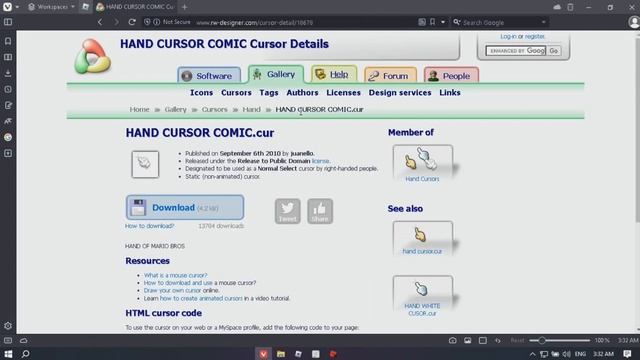Open the Licenses submenu link
640x360 pixels.
point(343,93)
